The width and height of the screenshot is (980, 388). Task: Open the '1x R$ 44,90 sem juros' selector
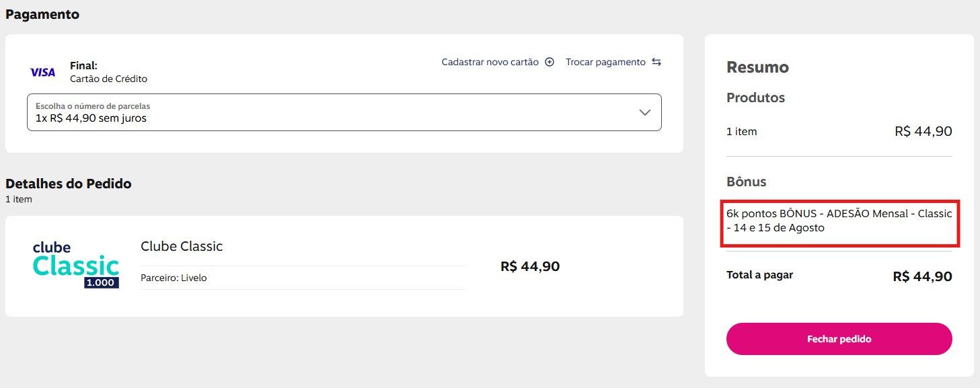click(x=336, y=112)
